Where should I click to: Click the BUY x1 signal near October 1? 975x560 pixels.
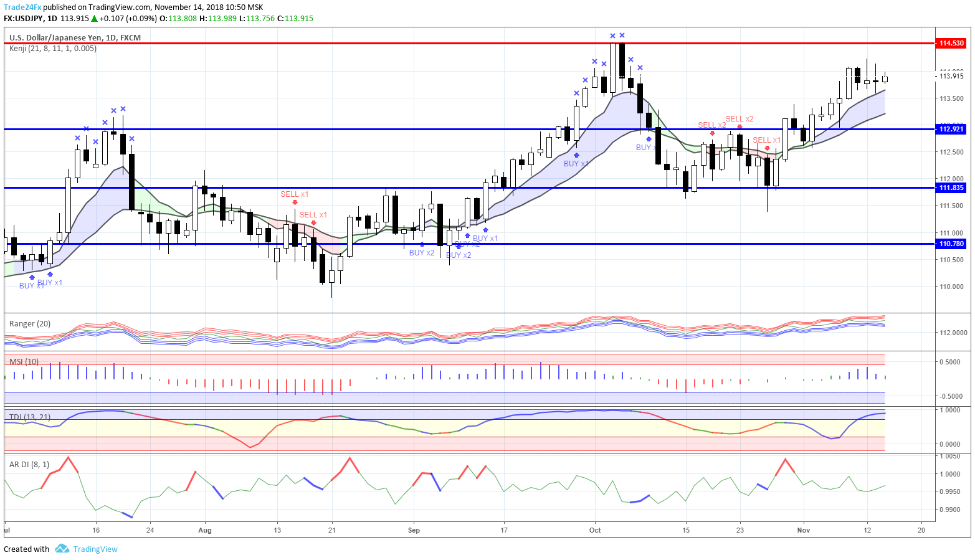(576, 163)
